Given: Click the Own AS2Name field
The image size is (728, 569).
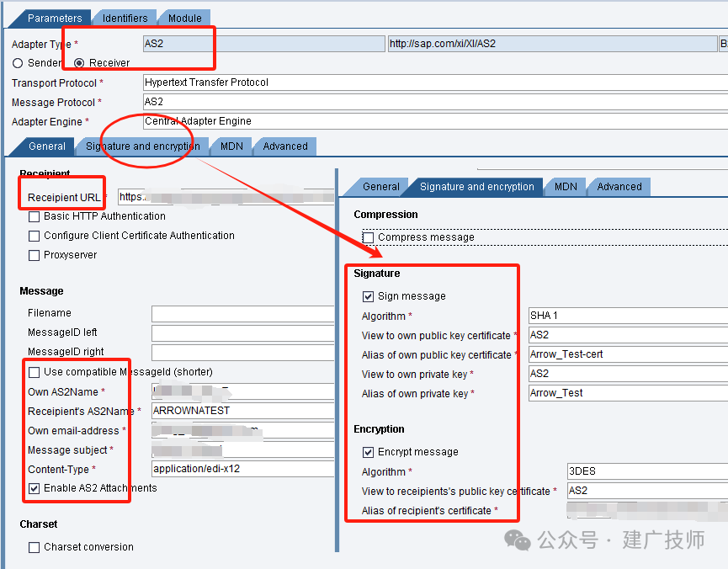Looking at the screenshot, I should click(243, 391).
